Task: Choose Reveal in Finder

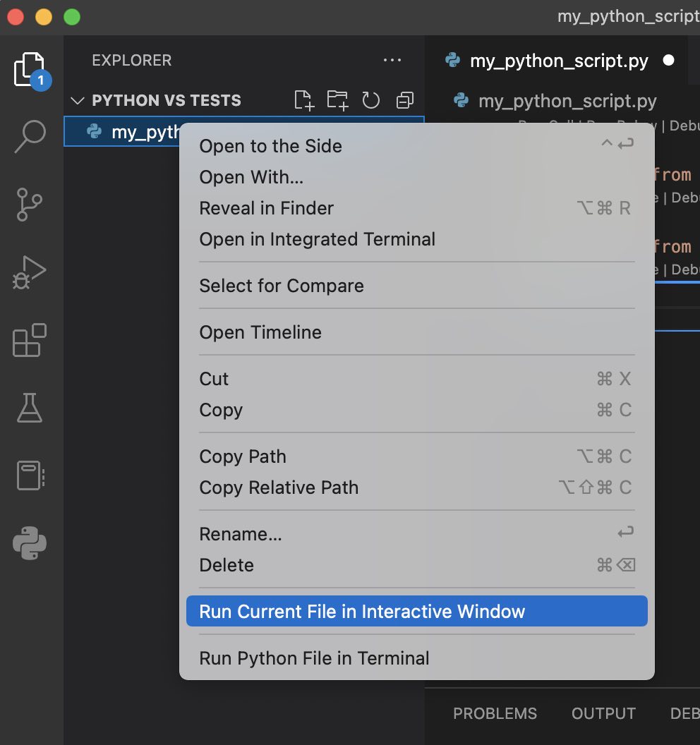Action: [417, 208]
